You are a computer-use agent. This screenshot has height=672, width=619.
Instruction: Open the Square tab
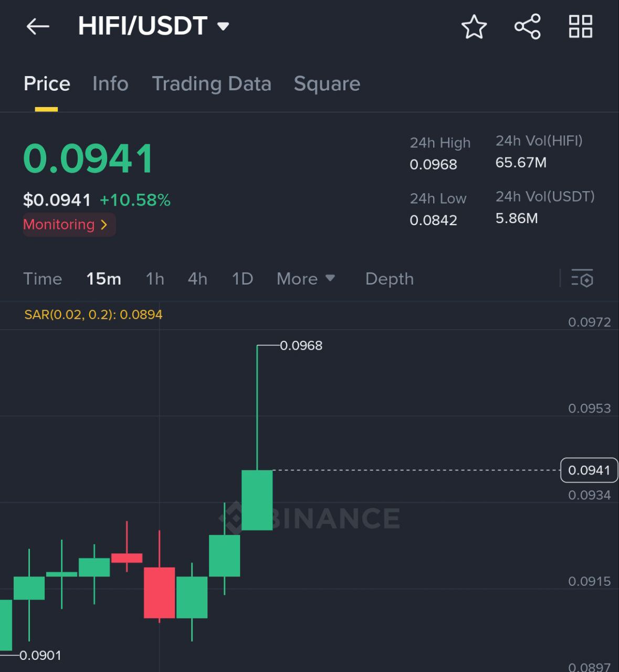(327, 84)
